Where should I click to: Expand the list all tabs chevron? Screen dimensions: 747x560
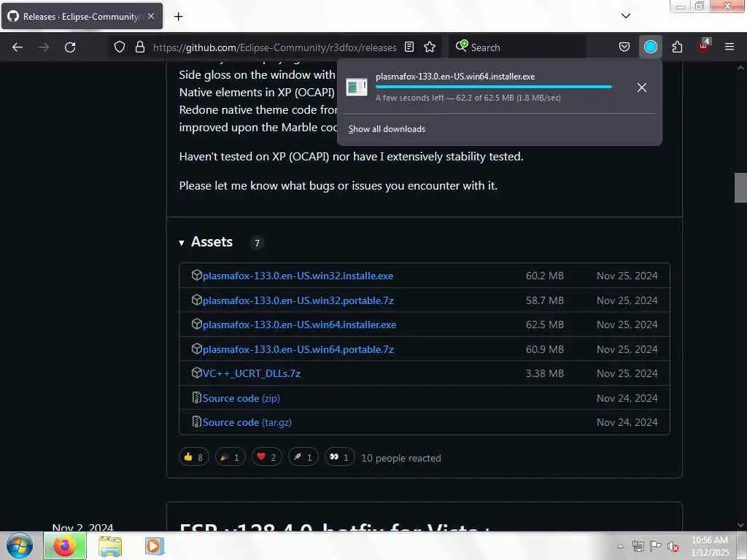pyautogui.click(x=625, y=16)
